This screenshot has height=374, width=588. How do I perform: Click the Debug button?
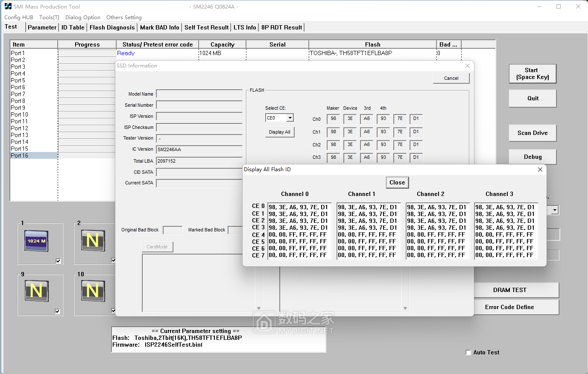click(x=532, y=157)
